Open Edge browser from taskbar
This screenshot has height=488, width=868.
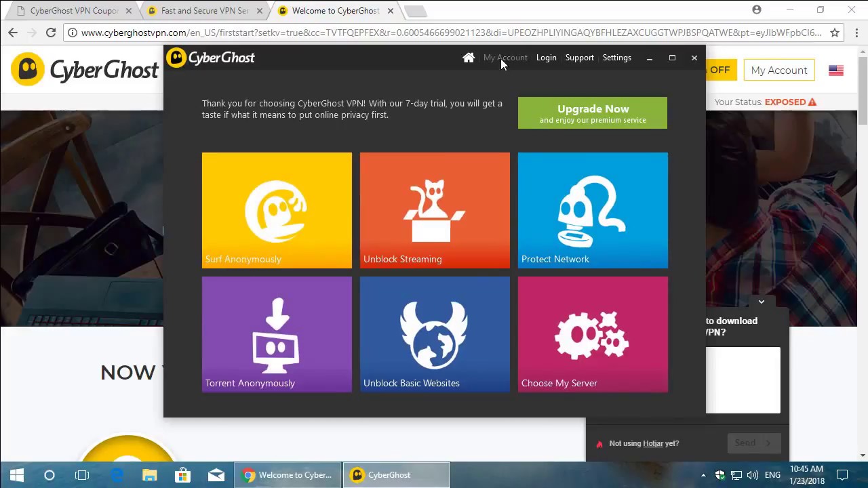click(x=117, y=475)
